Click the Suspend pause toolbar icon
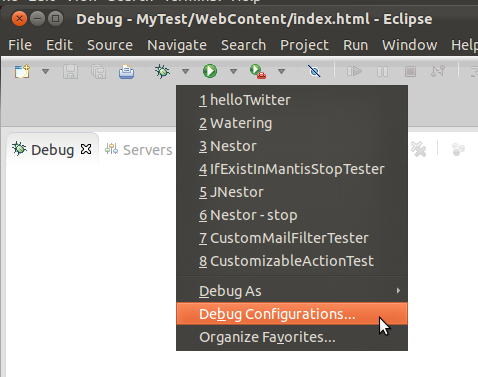The image size is (478, 377). pos(382,71)
